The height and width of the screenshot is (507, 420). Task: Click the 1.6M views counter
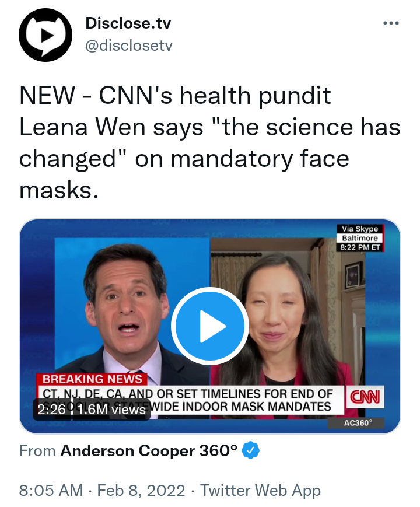point(111,410)
